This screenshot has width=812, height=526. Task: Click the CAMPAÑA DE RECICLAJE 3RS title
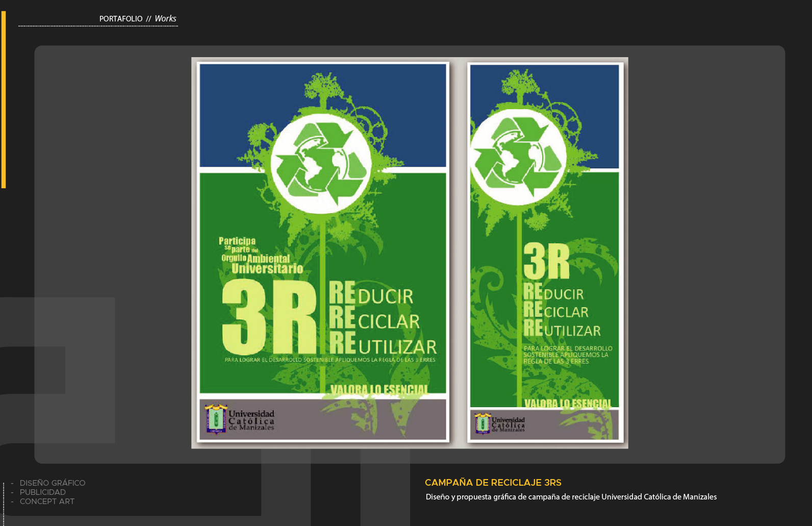point(493,483)
